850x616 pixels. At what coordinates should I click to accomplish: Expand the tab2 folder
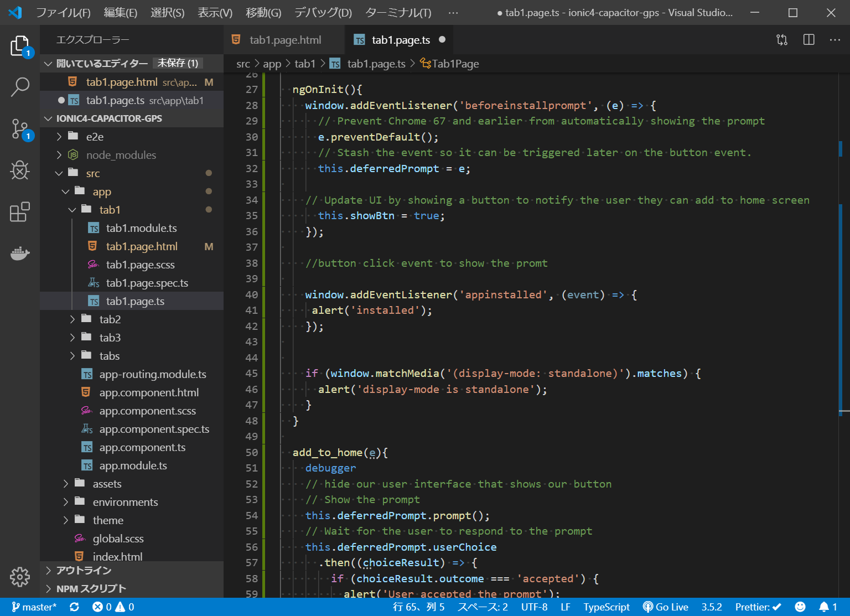[x=110, y=319]
